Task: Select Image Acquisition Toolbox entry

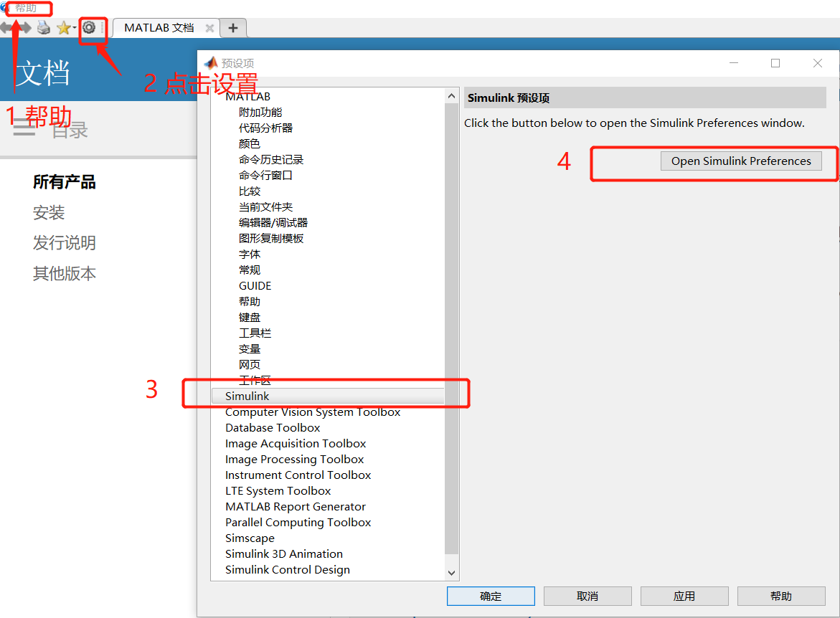Action: click(296, 443)
